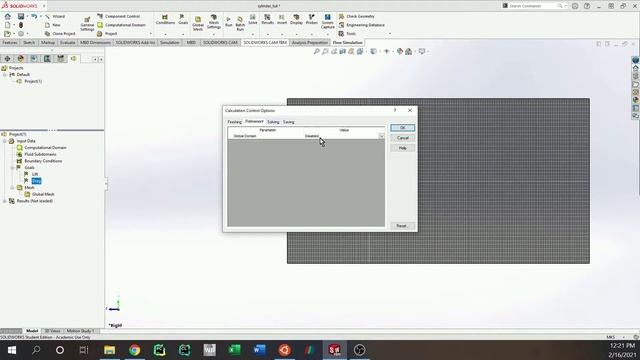Viewport: 640px width, 360px height.
Task: Open Excel from the taskbar
Action: [x=234, y=350]
